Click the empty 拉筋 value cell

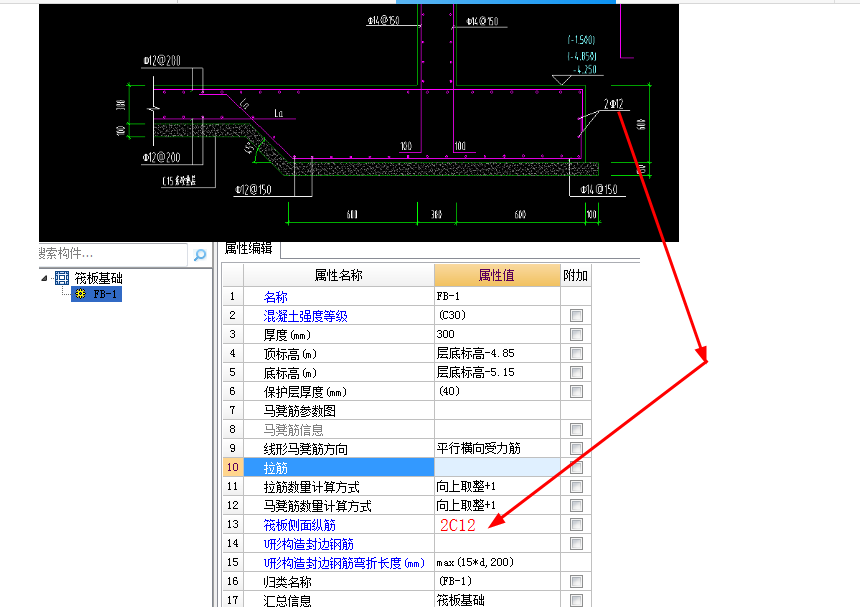pos(497,467)
